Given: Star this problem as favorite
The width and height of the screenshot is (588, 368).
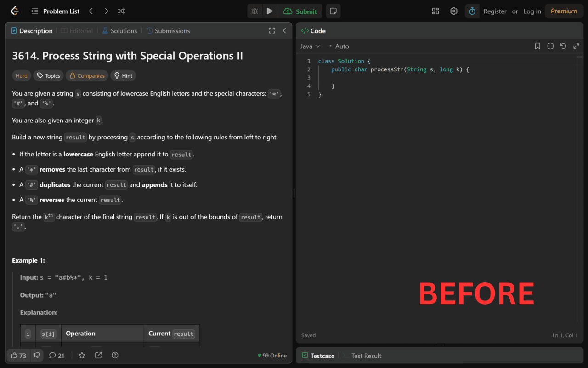Looking at the screenshot, I should pos(82,355).
